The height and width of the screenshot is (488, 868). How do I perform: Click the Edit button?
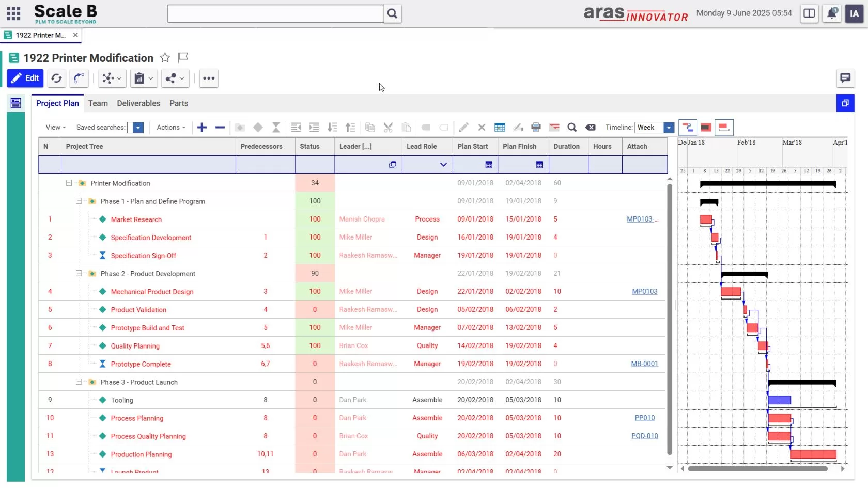[x=25, y=78]
